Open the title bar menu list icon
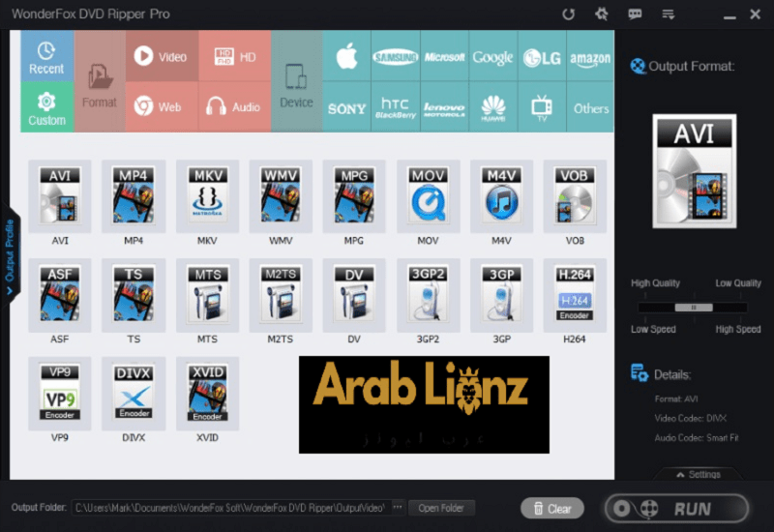This screenshot has width=774, height=532. (x=669, y=14)
